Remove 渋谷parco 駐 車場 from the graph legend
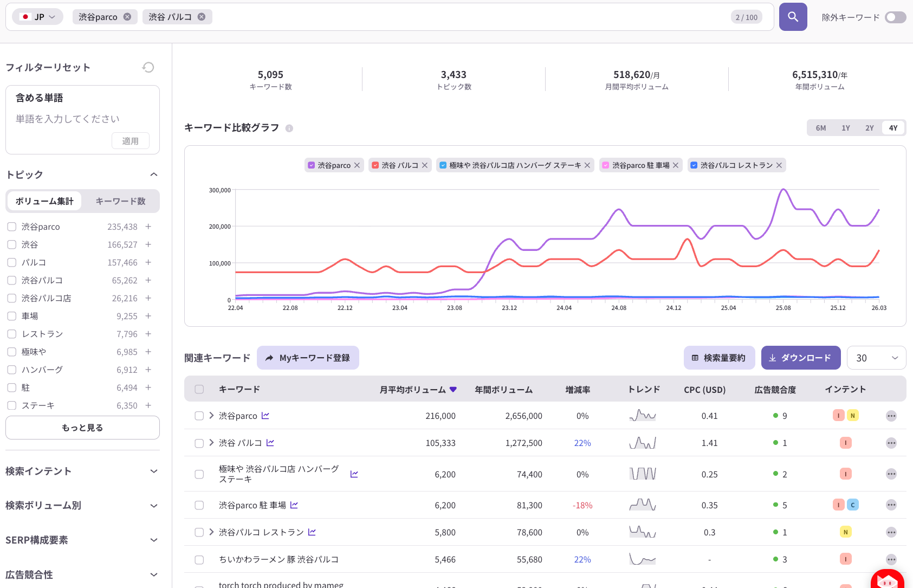 (x=676, y=165)
